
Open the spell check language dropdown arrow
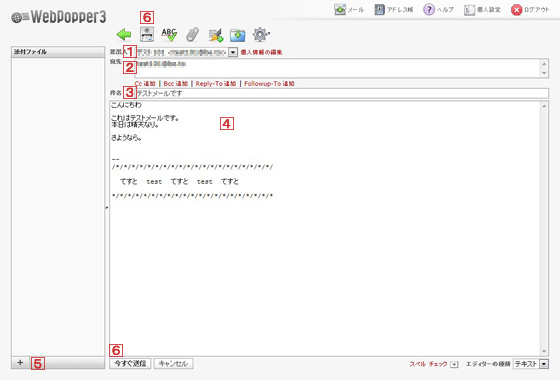[454, 365]
